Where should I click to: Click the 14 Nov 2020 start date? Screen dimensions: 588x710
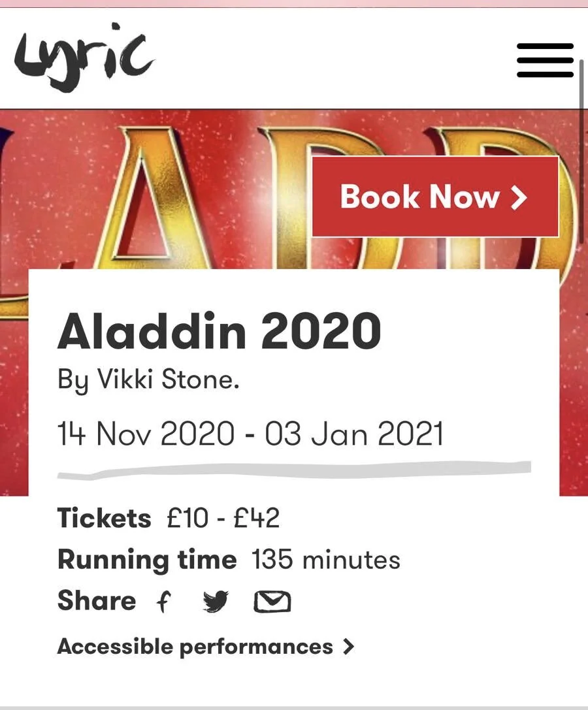[146, 434]
